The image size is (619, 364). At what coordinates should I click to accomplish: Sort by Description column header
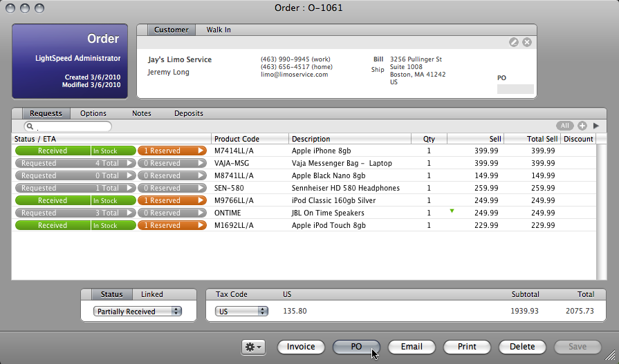tap(350, 139)
